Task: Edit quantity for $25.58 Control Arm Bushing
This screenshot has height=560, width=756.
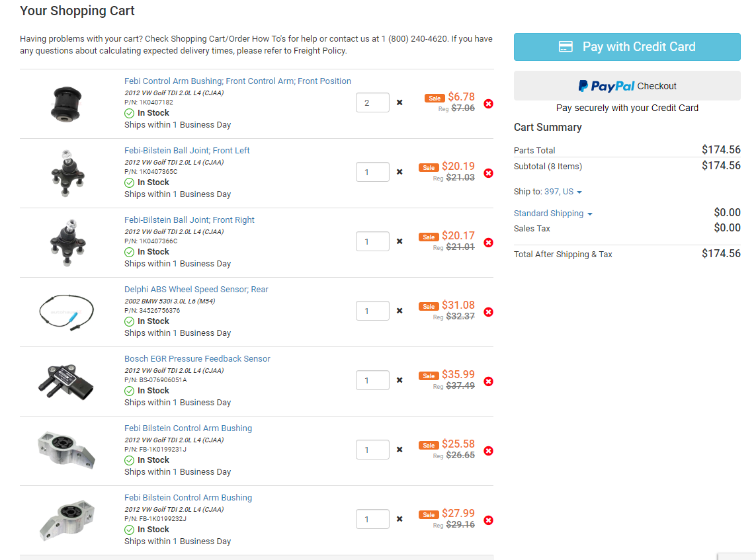Action: coord(372,450)
